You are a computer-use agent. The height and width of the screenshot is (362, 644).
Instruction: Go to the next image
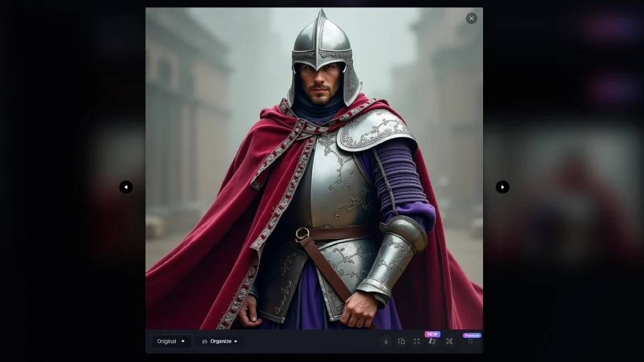click(x=502, y=187)
